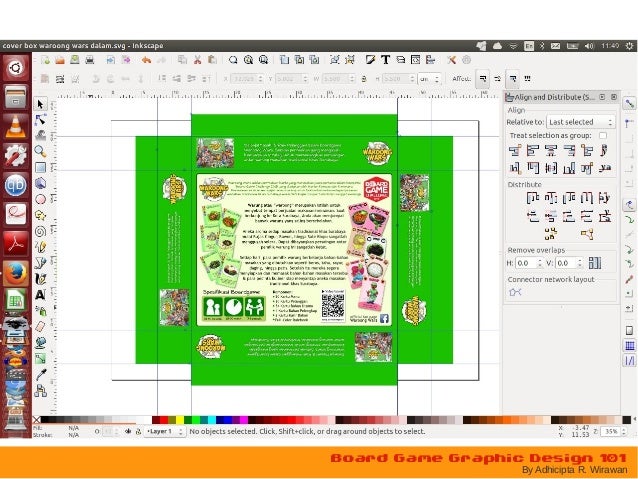Click the Open document folder icon
Image resolution: width=638 pixels, height=479 pixels.
(60, 60)
